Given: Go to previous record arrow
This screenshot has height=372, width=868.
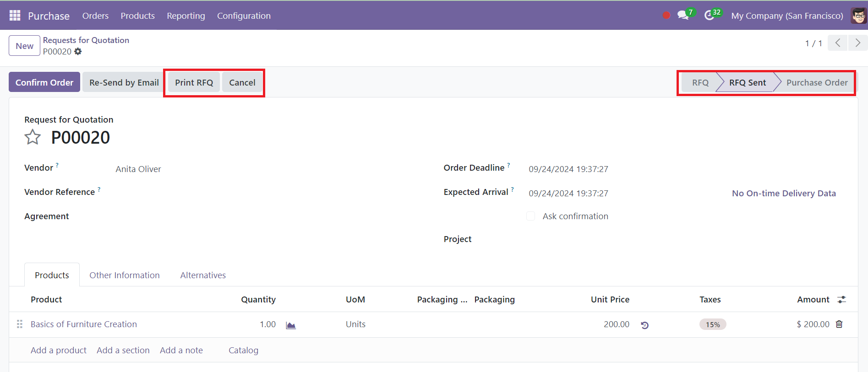Looking at the screenshot, I should [x=838, y=43].
